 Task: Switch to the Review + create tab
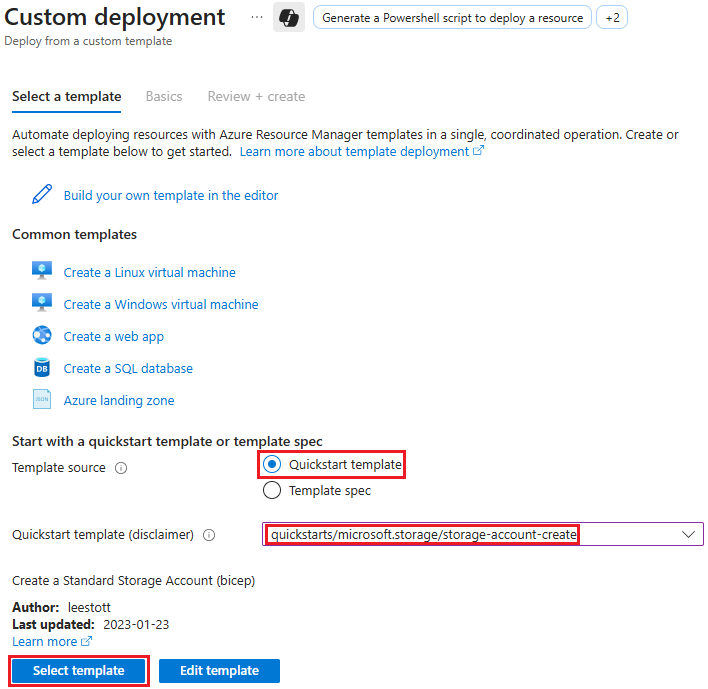point(256,96)
